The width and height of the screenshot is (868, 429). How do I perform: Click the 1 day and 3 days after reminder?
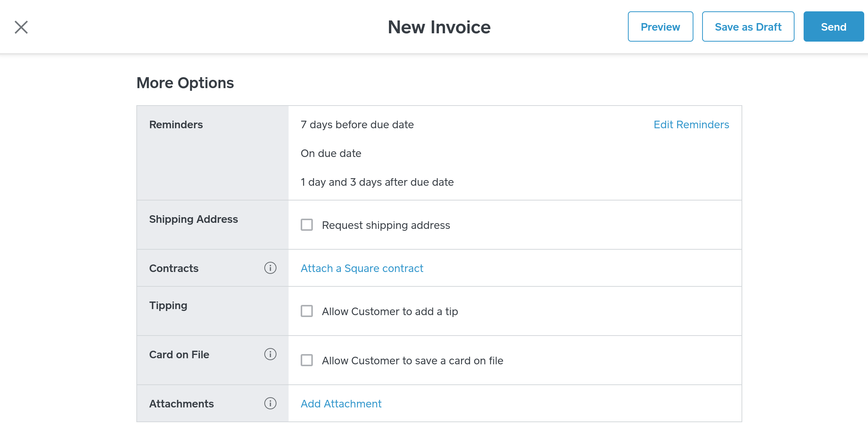click(x=377, y=182)
